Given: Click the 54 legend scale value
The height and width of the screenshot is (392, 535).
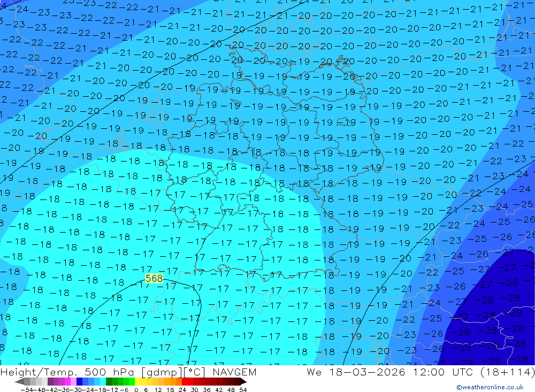Looking at the screenshot, I should [x=243, y=390].
